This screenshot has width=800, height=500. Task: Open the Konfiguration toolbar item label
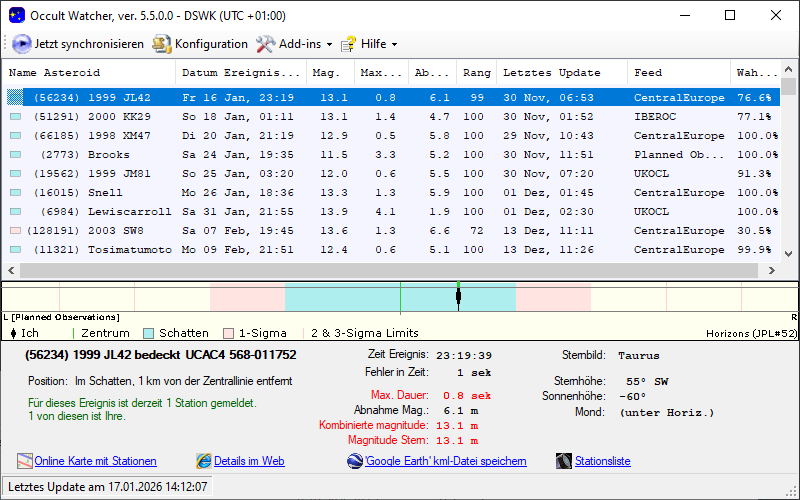pos(211,44)
